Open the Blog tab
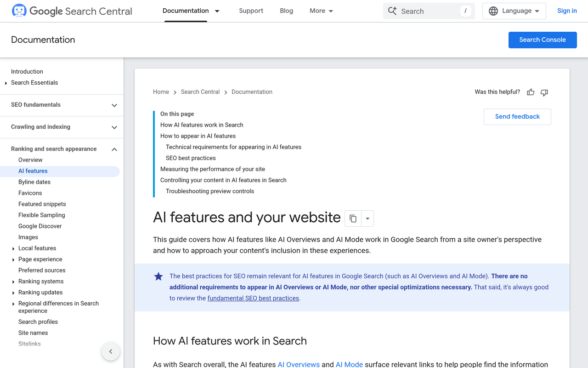The width and height of the screenshot is (588, 368). 286,11
